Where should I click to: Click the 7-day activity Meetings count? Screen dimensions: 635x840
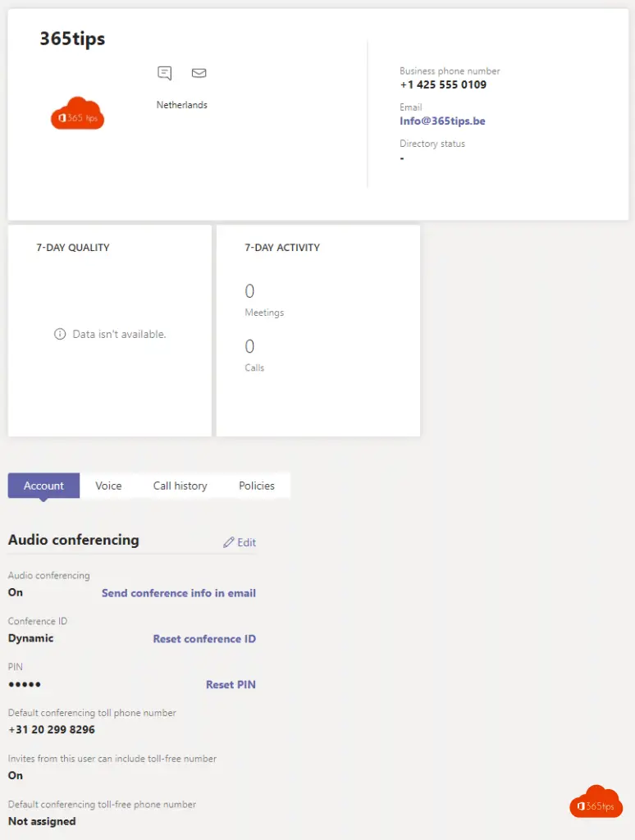tap(249, 292)
